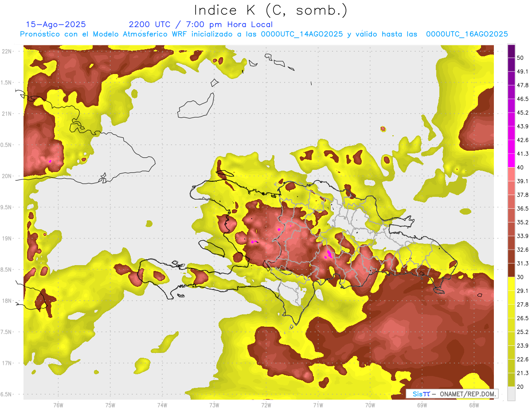Click the latitude label "19N"
Screen dimensions: 532x411
tap(7, 239)
